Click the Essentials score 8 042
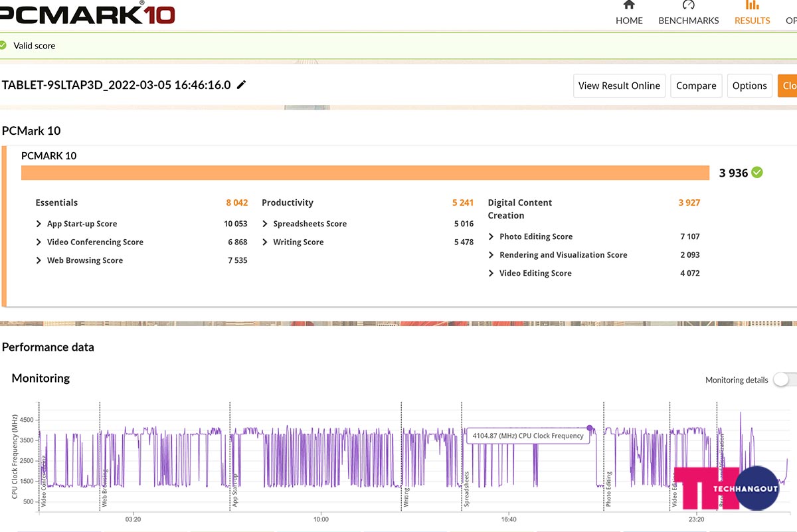This screenshot has width=797, height=532. 237,203
